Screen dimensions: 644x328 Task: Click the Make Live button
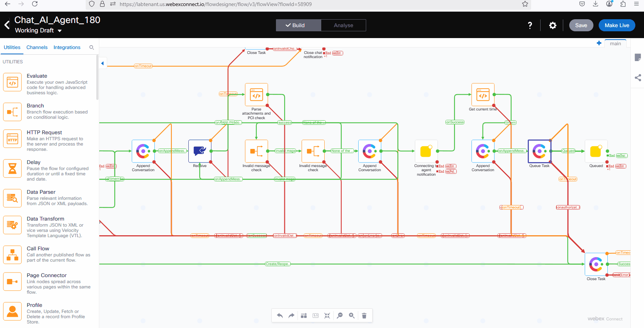tap(616, 25)
